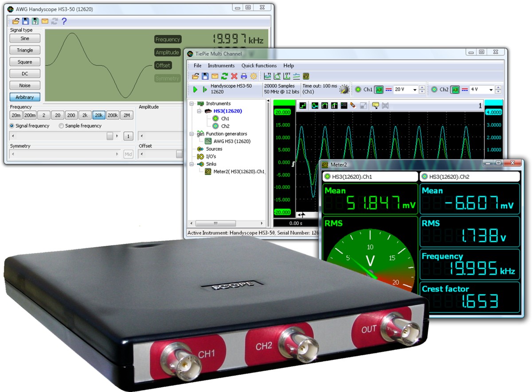The height and width of the screenshot is (392, 532).
Task: Open help question mark in AWG window
Action: click(64, 21)
